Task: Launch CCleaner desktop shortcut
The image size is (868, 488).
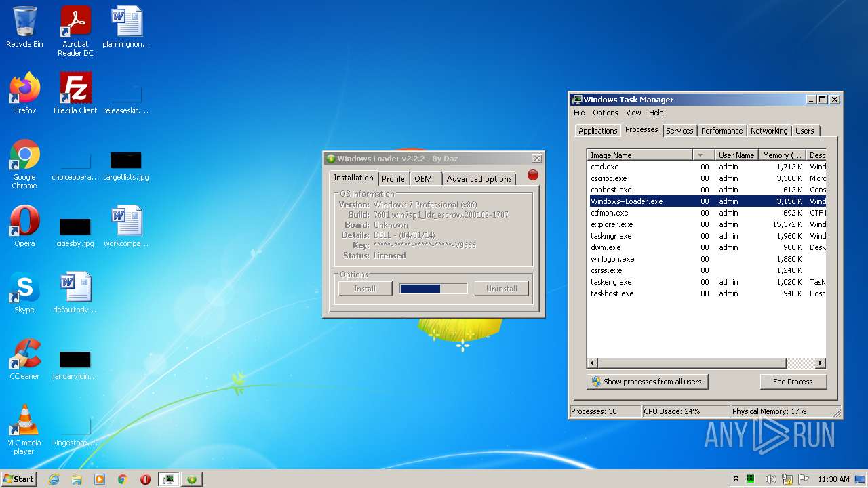Action: point(24,359)
